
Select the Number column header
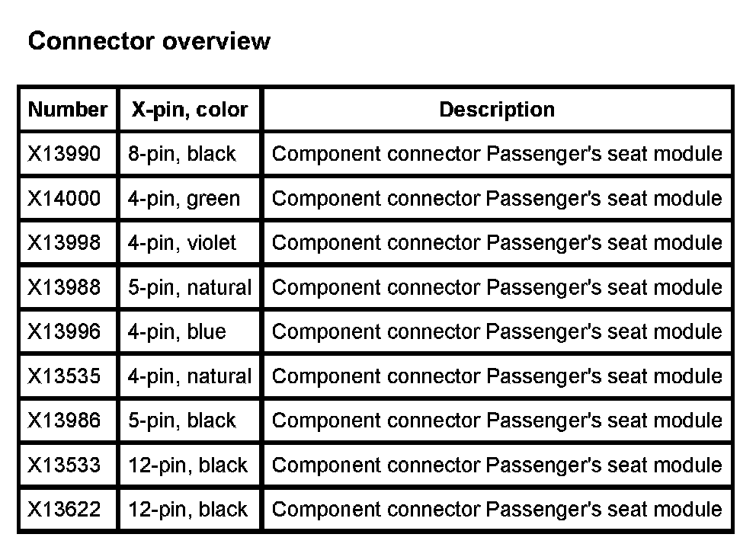[x=68, y=110]
